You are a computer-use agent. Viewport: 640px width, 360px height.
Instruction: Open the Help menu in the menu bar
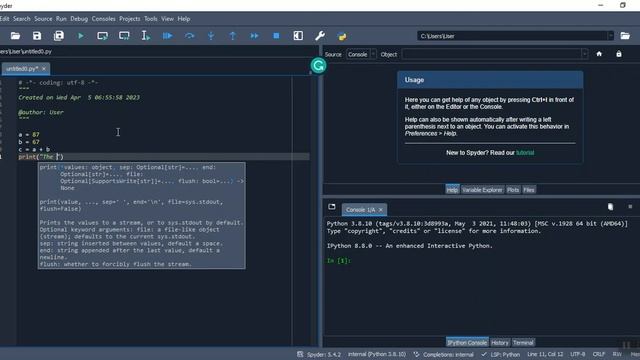tap(184, 19)
